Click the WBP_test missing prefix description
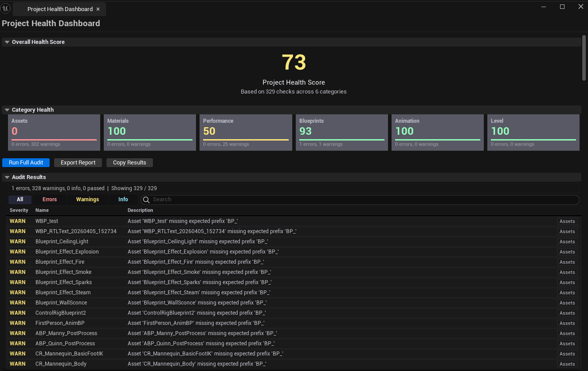The image size is (588, 371). pos(183,221)
